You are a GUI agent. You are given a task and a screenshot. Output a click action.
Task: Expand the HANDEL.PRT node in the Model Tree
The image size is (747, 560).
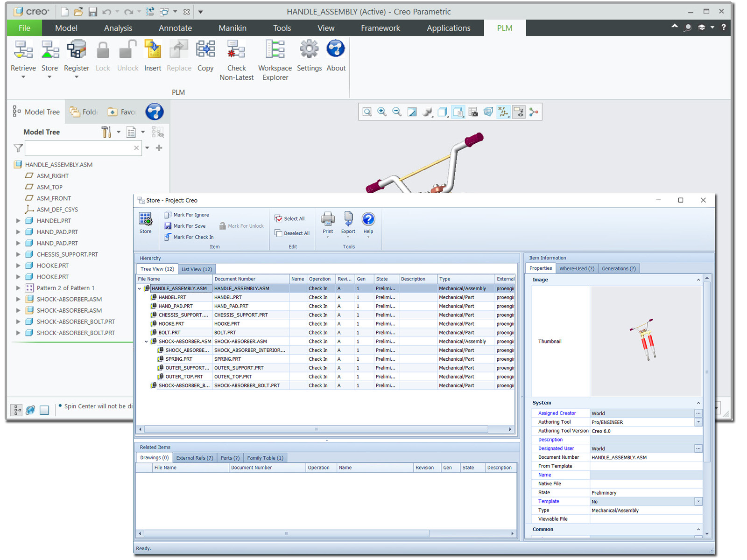point(18,220)
